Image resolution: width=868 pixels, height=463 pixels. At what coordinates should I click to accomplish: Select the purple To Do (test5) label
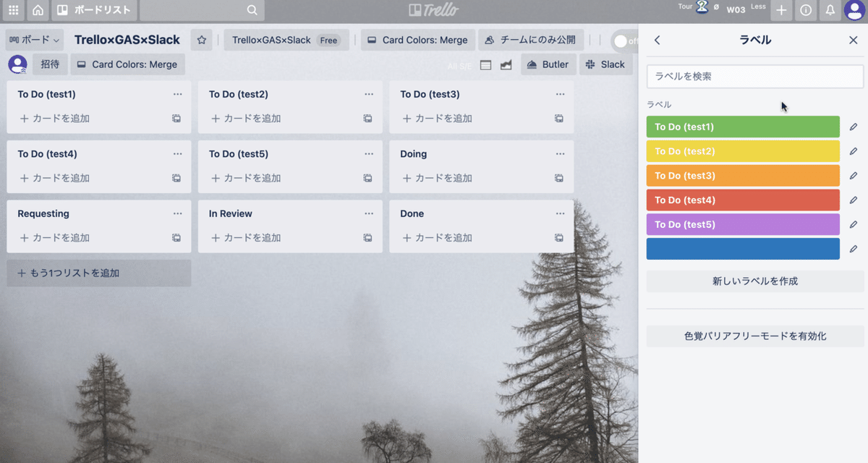[x=743, y=224]
